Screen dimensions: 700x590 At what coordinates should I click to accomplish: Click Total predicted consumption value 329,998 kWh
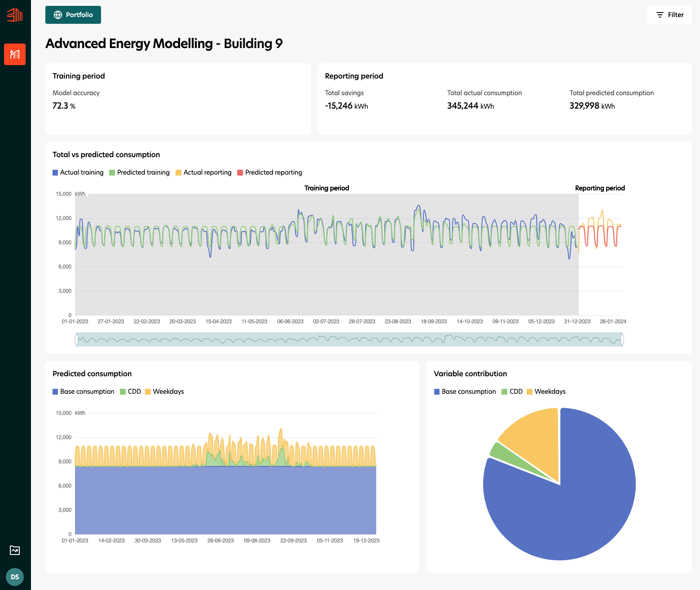592,106
